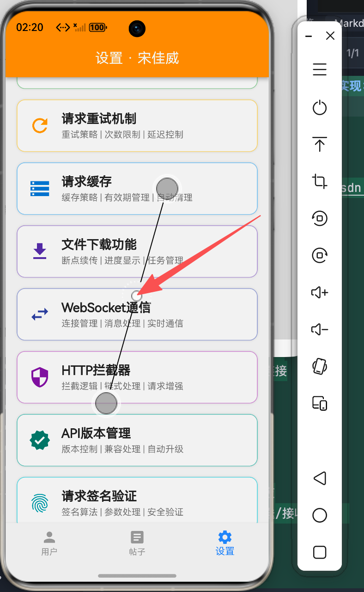The height and width of the screenshot is (592, 364).
Task: Tap the phone gesture bar at bottom
Action: pyautogui.click(x=137, y=576)
